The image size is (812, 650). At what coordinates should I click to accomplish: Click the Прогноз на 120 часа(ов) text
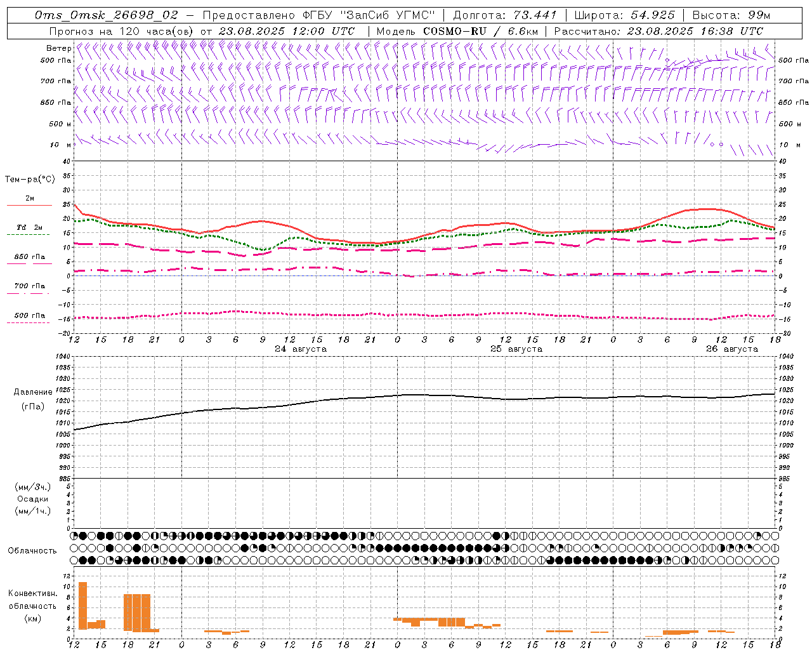(x=121, y=31)
